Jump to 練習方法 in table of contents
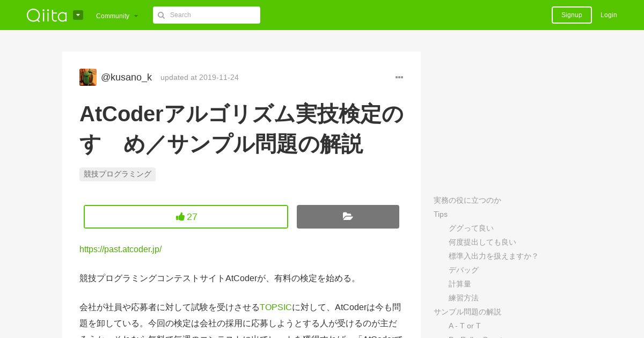Image resolution: width=644 pixels, height=338 pixels. tap(464, 298)
